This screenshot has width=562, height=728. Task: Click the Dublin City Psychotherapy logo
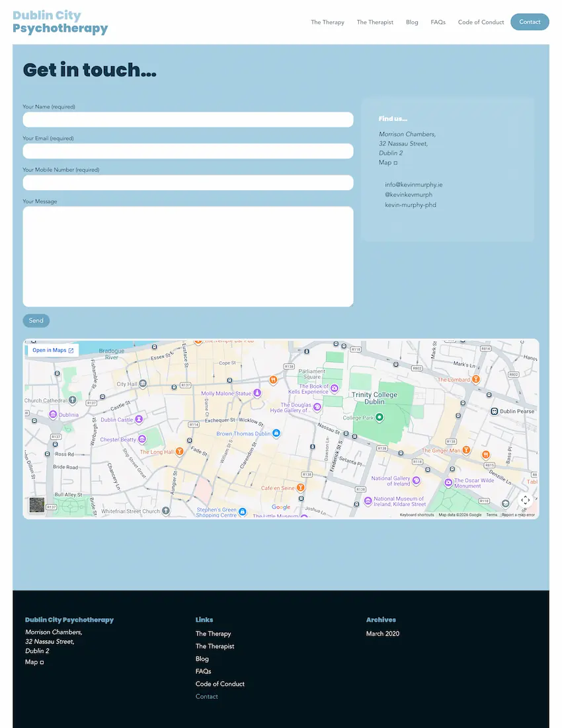(x=60, y=22)
